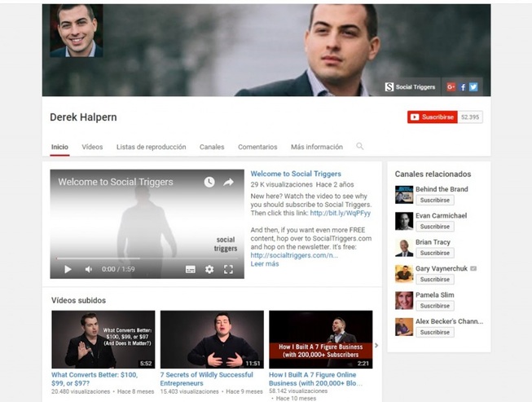Open Social Triggers banner link
This screenshot has height=402, width=532.
(x=410, y=87)
